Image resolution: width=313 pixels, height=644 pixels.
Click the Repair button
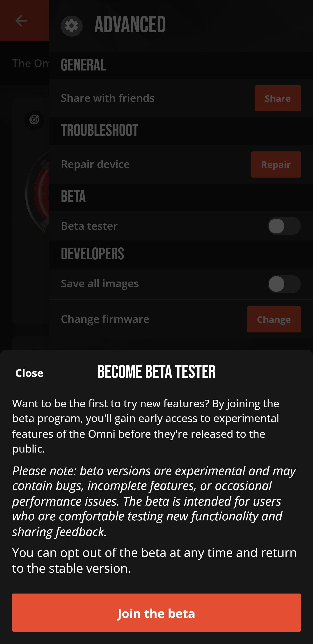[276, 164]
